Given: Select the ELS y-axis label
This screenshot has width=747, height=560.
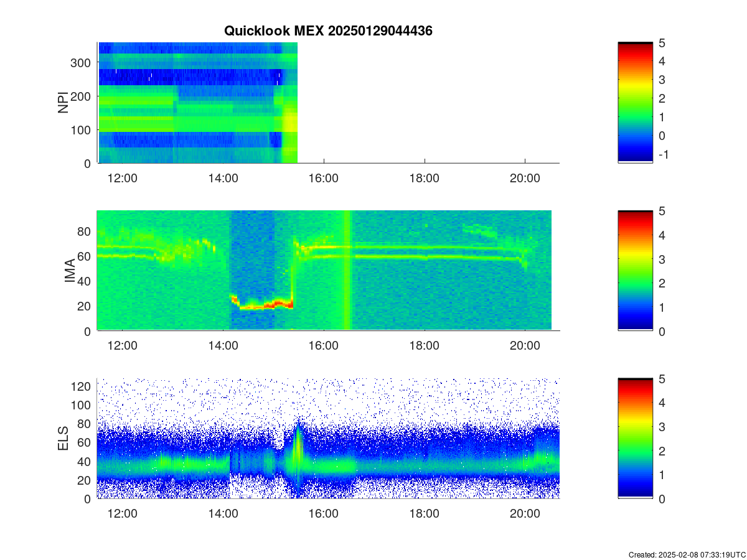Looking at the screenshot, I should (x=63, y=439).
